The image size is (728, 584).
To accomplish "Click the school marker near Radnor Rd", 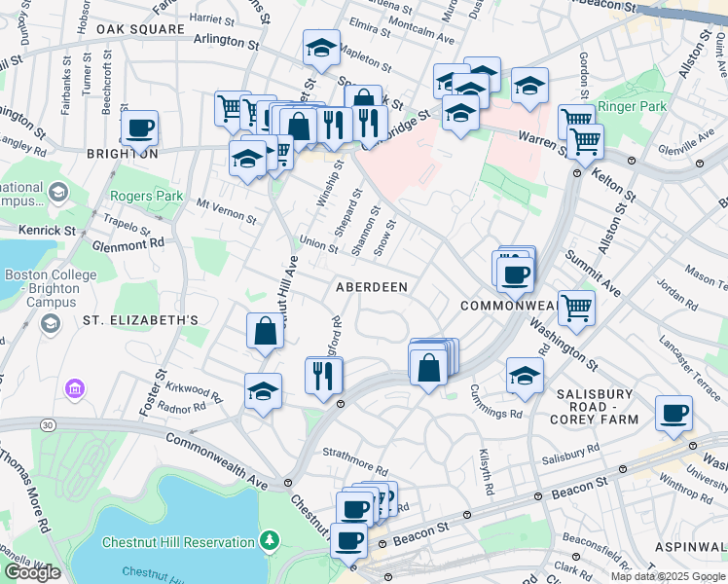I will [263, 392].
